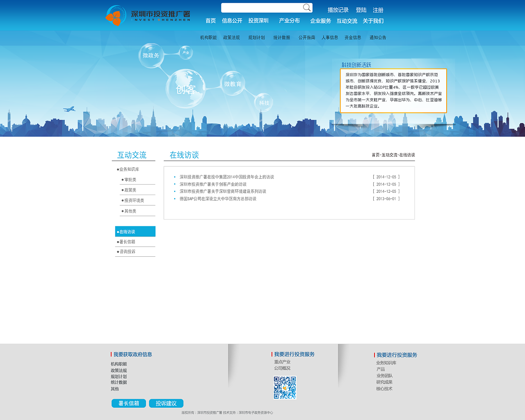525x420 pixels.
Task: Click the 微政务 bubble
Action: (x=151, y=55)
